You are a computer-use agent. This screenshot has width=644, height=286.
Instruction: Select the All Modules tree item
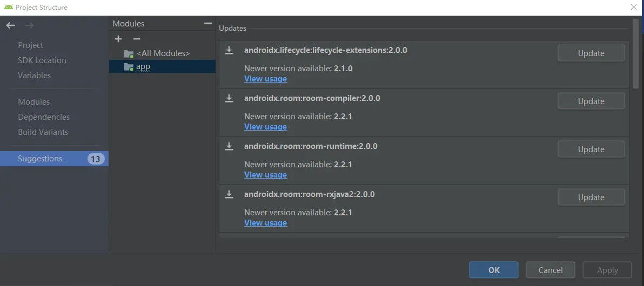click(163, 53)
